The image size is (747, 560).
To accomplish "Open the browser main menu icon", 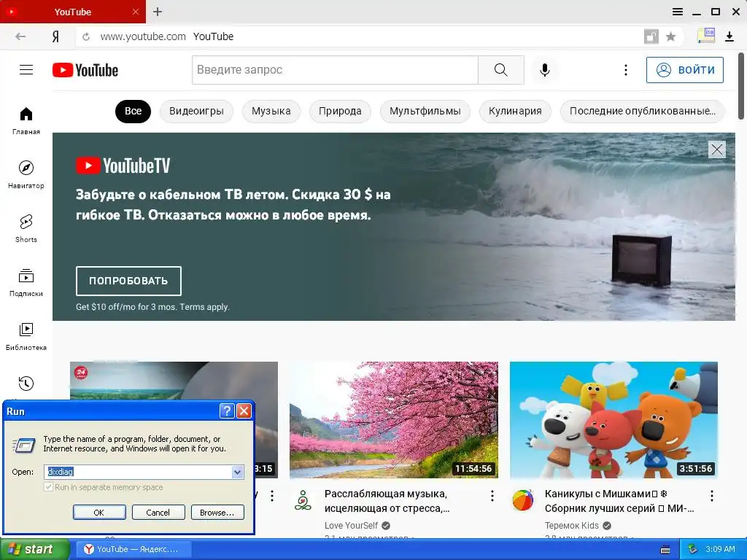I will [x=678, y=12].
